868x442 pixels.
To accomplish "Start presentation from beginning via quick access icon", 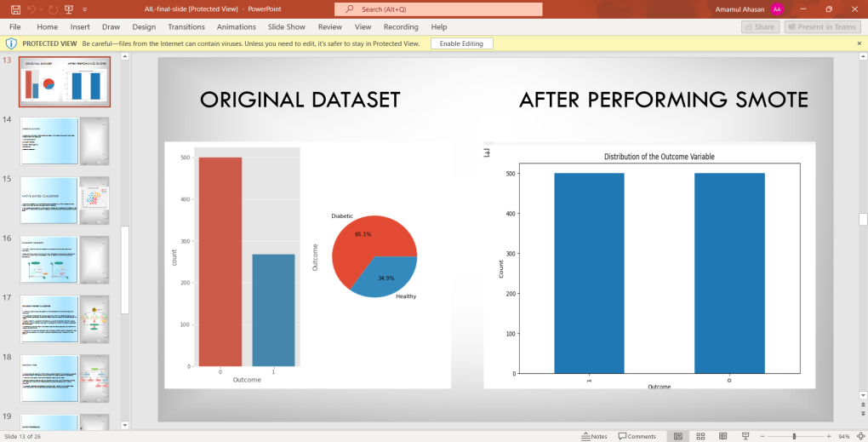I will [x=70, y=9].
